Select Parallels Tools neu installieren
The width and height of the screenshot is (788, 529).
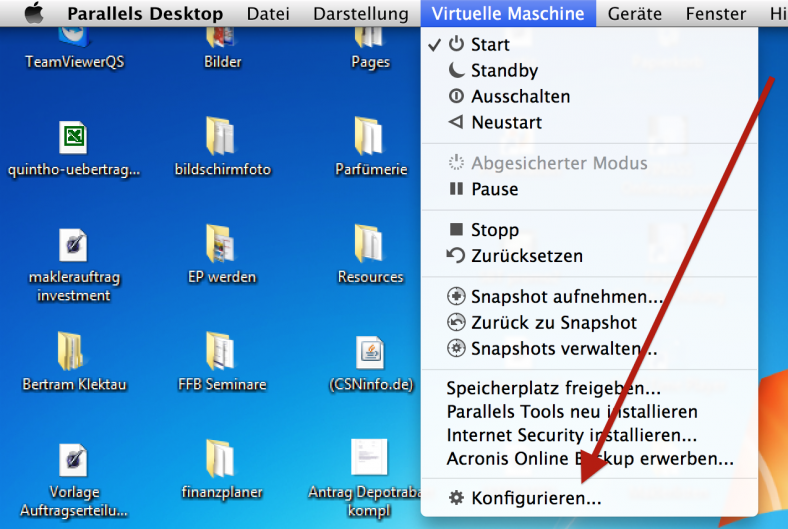pyautogui.click(x=589, y=412)
